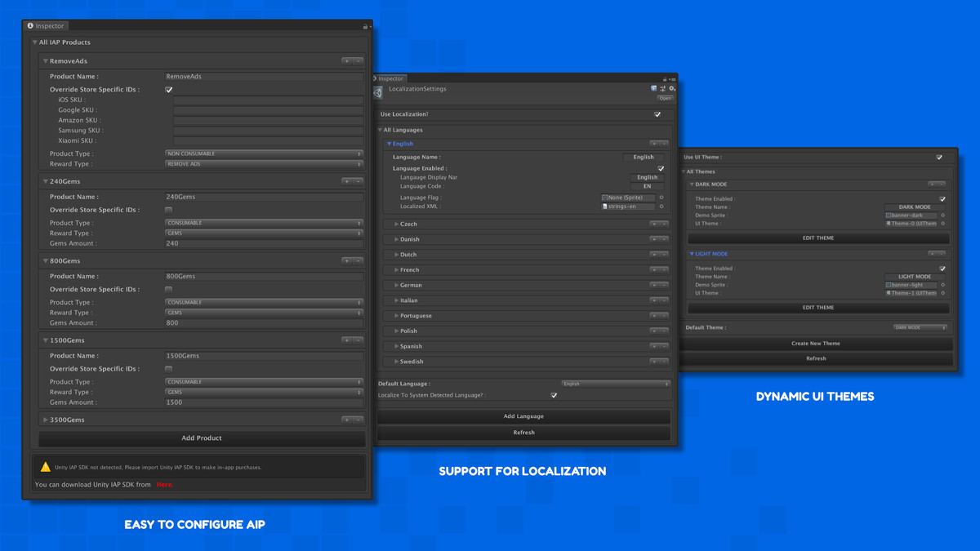Collapse the All IAP Products foldout

click(34, 42)
